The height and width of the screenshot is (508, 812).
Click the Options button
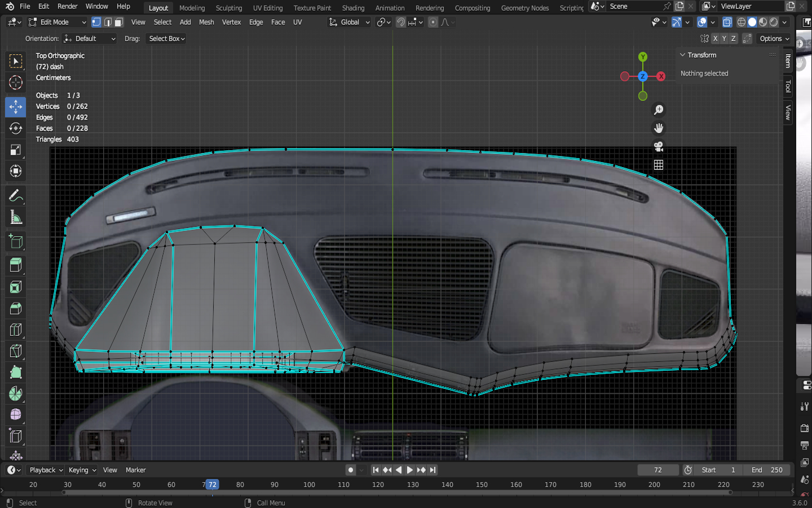click(774, 39)
